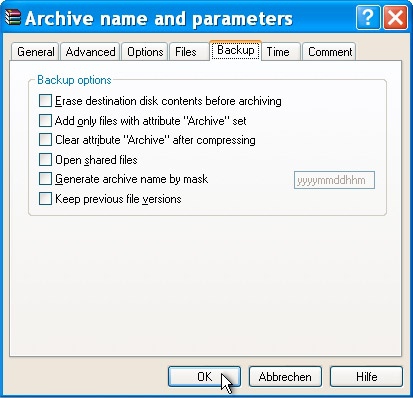The height and width of the screenshot is (398, 413).
Task: Check Generate archive name by mask
Action: pos(45,179)
